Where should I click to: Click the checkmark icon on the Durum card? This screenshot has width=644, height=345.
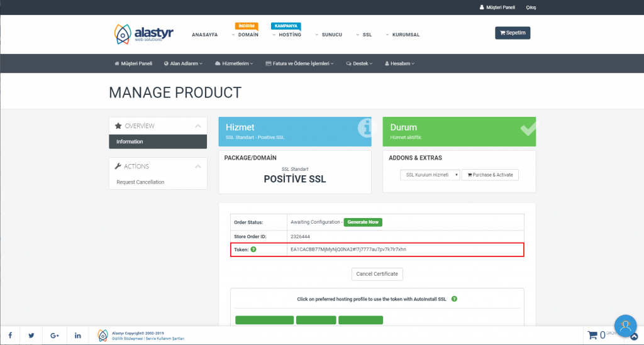[x=528, y=129]
